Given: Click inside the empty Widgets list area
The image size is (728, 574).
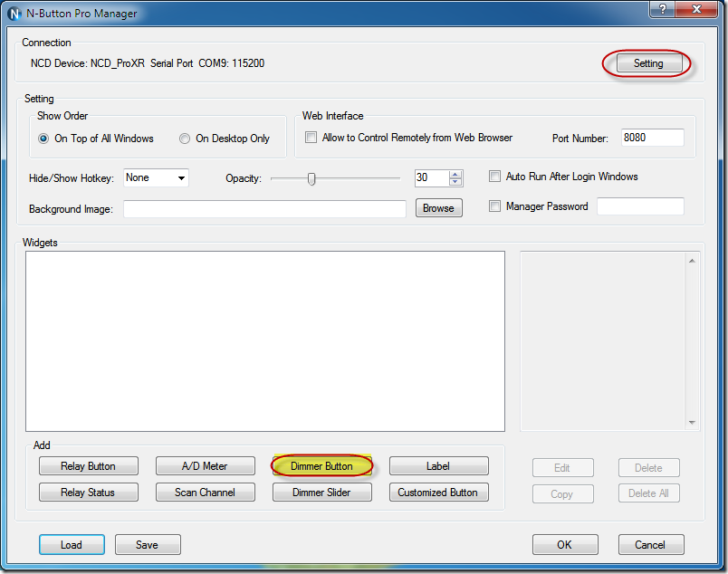Looking at the screenshot, I should [265, 341].
